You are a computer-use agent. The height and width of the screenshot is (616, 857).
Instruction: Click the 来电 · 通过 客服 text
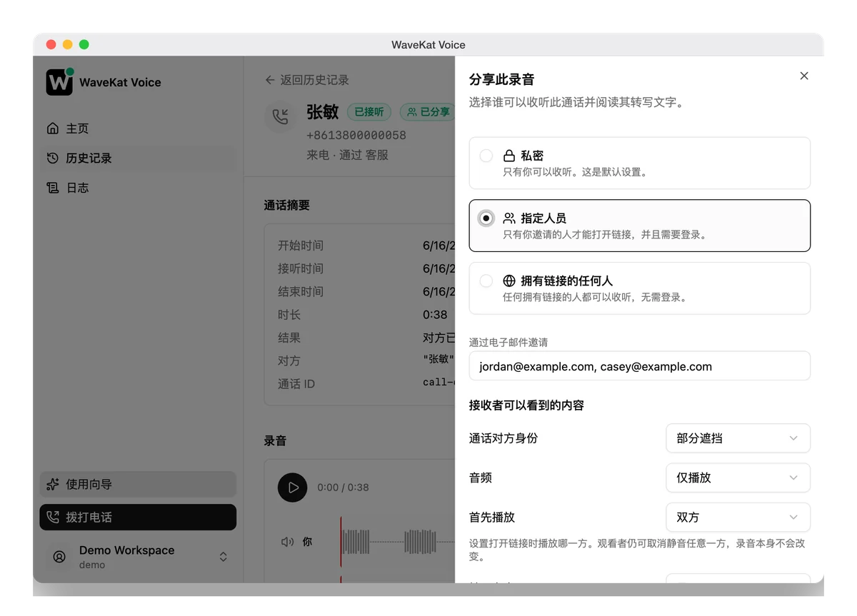[347, 155]
